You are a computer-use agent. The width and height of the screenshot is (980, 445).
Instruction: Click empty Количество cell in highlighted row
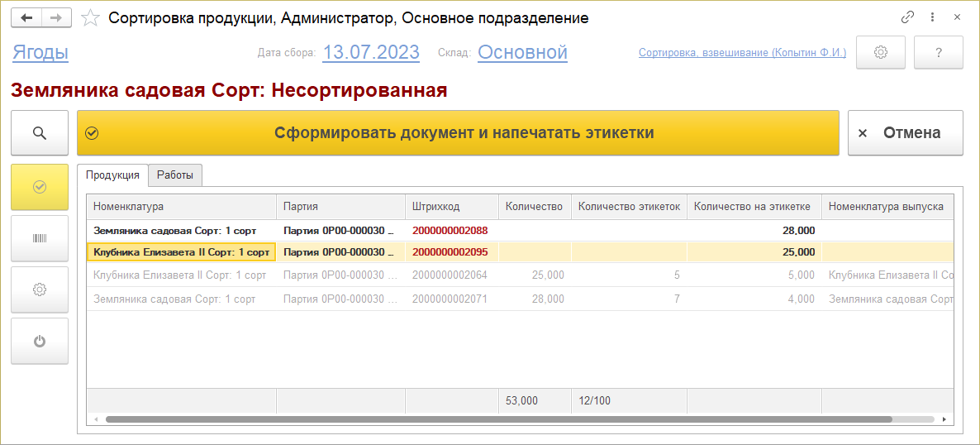[535, 252]
